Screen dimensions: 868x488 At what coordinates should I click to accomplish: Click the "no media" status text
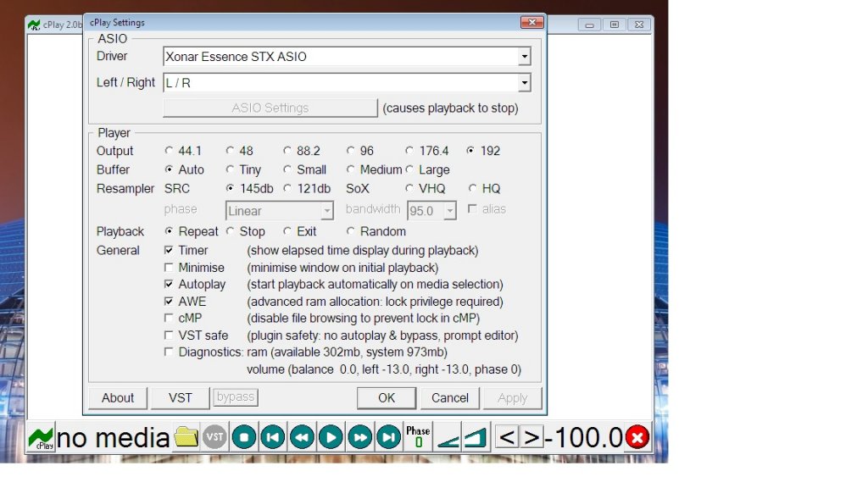pyautogui.click(x=113, y=438)
